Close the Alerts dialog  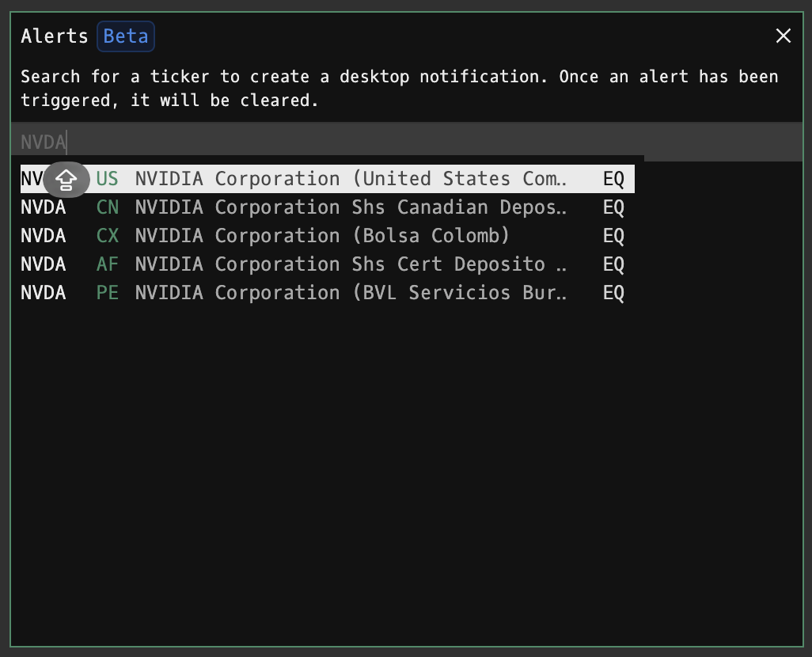[783, 36]
